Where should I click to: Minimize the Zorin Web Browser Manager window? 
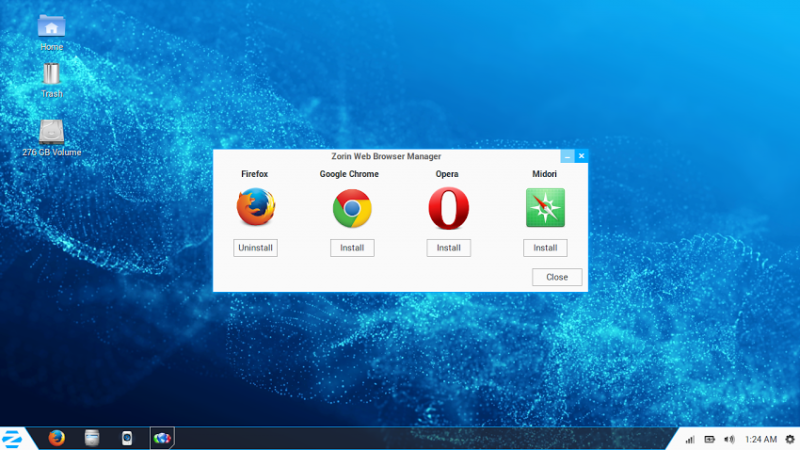(567, 156)
